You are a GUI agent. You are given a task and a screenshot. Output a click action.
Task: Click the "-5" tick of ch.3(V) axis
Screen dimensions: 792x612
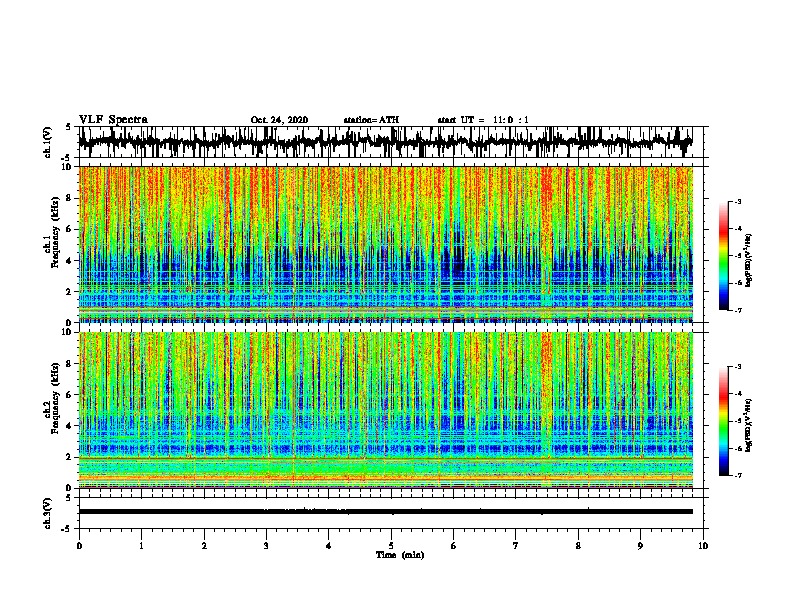[67, 529]
